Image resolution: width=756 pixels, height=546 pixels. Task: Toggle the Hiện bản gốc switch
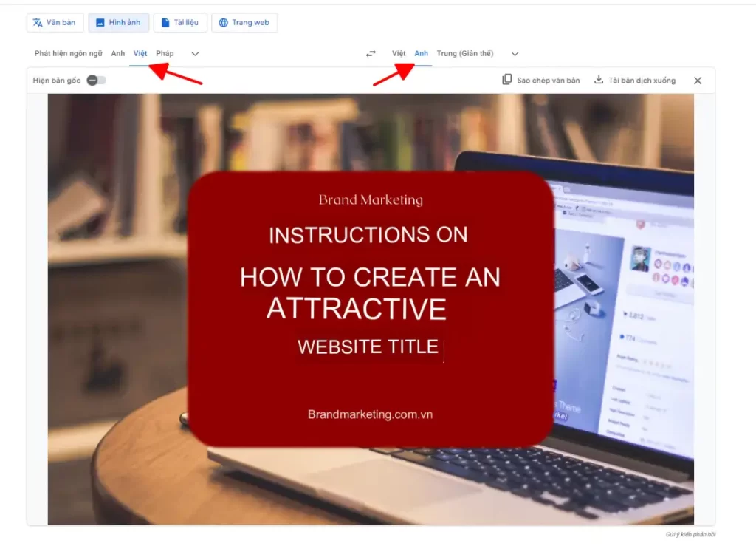pyautogui.click(x=97, y=80)
